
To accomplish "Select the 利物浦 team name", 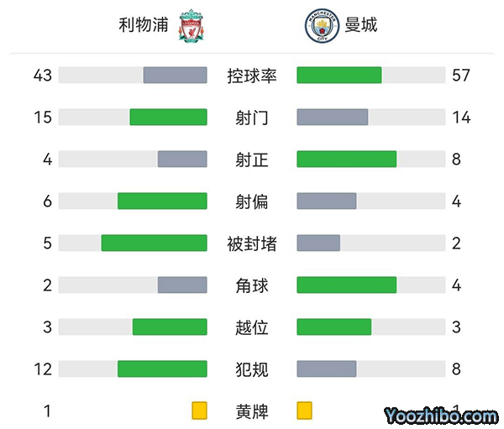I will tap(144, 24).
